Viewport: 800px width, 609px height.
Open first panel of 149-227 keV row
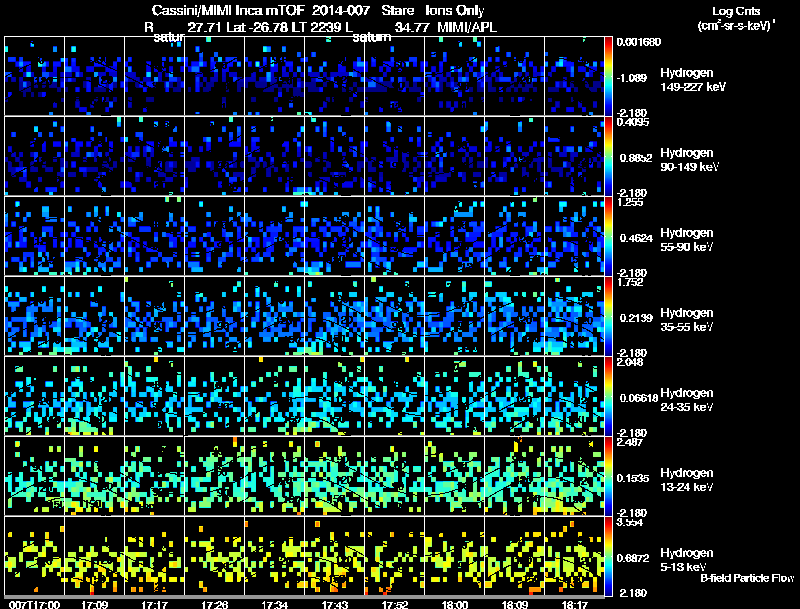(x=35, y=76)
